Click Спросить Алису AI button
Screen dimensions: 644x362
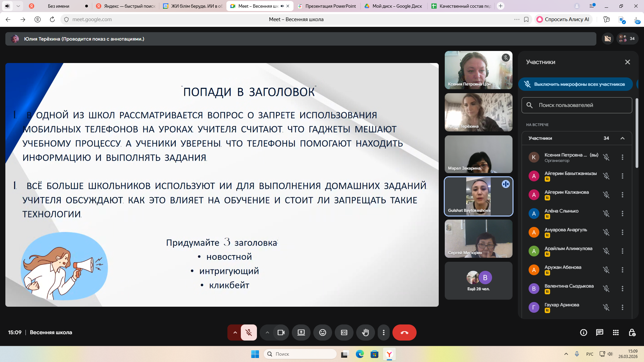(563, 19)
